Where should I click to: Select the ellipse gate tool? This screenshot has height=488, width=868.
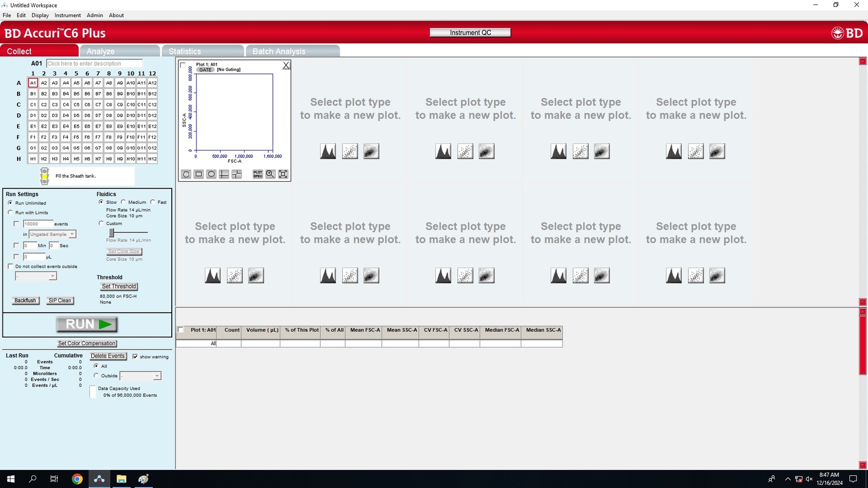coord(211,174)
